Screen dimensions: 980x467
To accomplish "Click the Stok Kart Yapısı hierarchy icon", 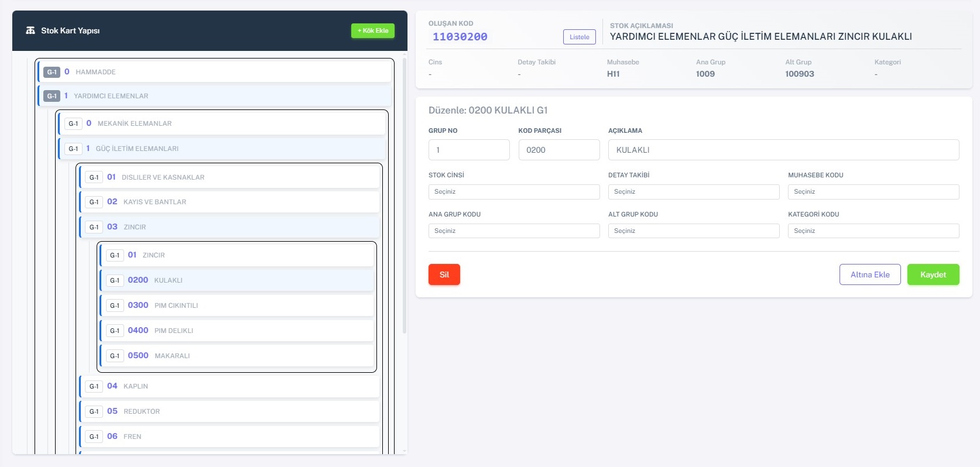I will tap(30, 30).
